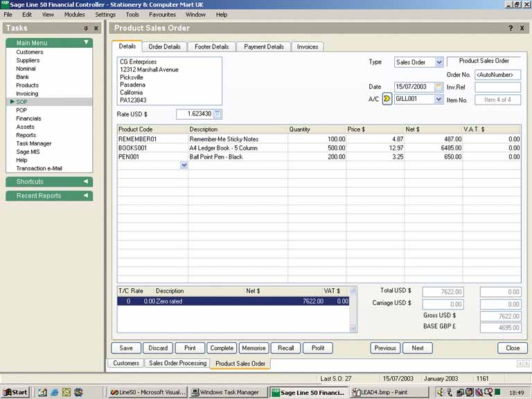Click the Save button
The image size is (532, 399).
126,348
